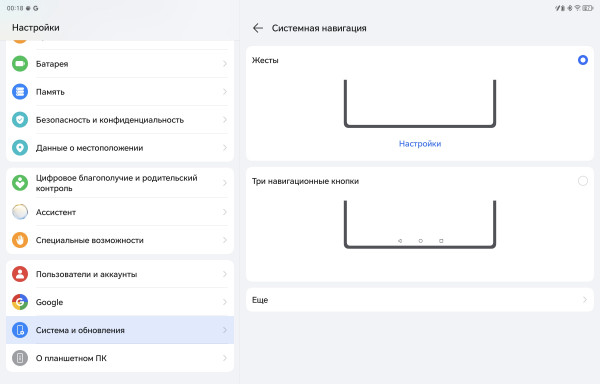Tap the Digital wellbeing heart icon
This screenshot has width=600, height=384.
[20, 183]
